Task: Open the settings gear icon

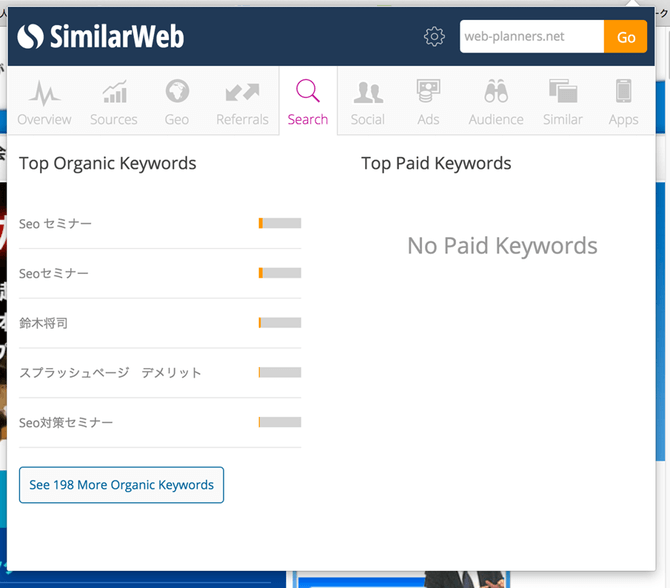Action: click(x=434, y=37)
